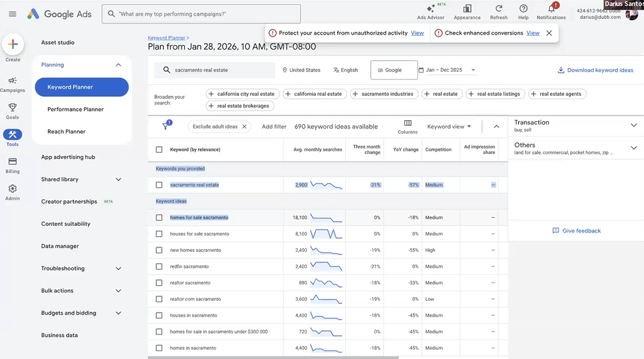Viewport: 644px width, 359px height.
Task: Click the Google search network selector
Action: pyautogui.click(x=394, y=70)
